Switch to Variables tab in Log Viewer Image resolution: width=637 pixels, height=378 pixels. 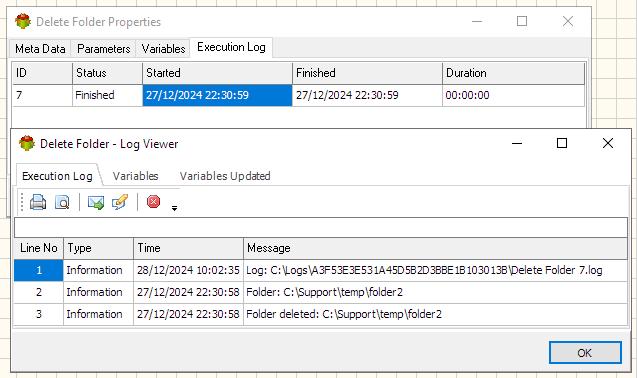135,176
